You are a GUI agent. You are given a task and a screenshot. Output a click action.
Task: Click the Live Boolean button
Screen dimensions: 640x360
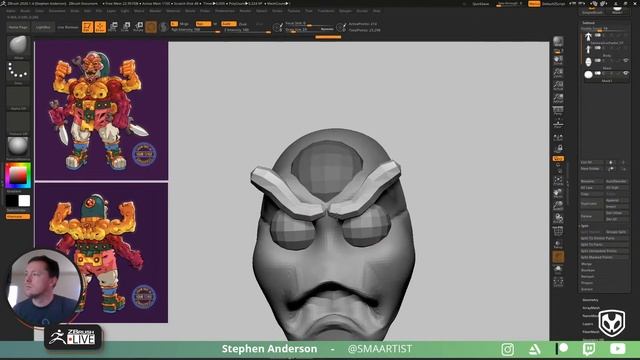pyautogui.click(x=68, y=27)
